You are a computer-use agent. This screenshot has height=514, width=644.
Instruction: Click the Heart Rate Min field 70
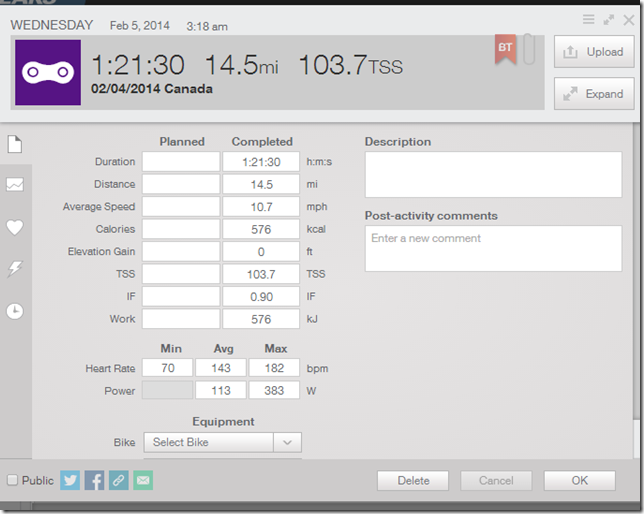point(168,368)
